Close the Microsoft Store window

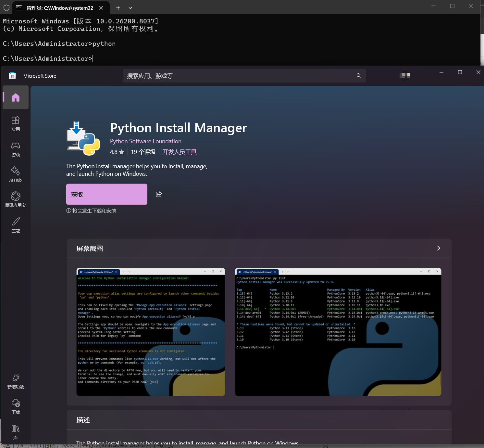click(x=478, y=72)
